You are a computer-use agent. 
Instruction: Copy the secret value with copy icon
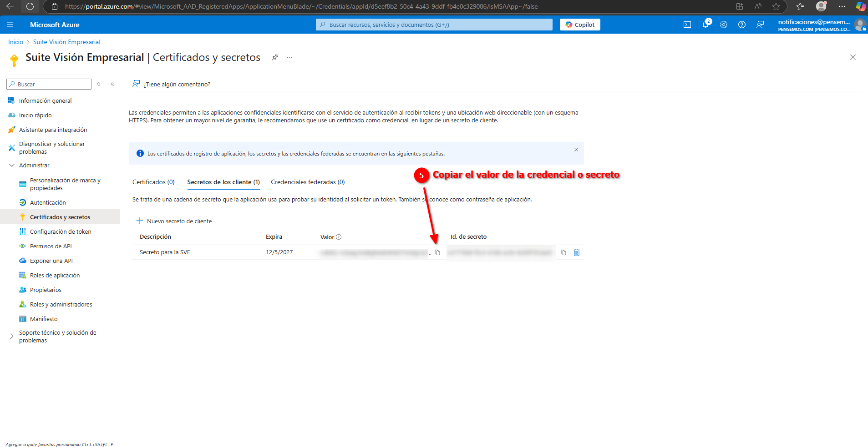tap(437, 252)
